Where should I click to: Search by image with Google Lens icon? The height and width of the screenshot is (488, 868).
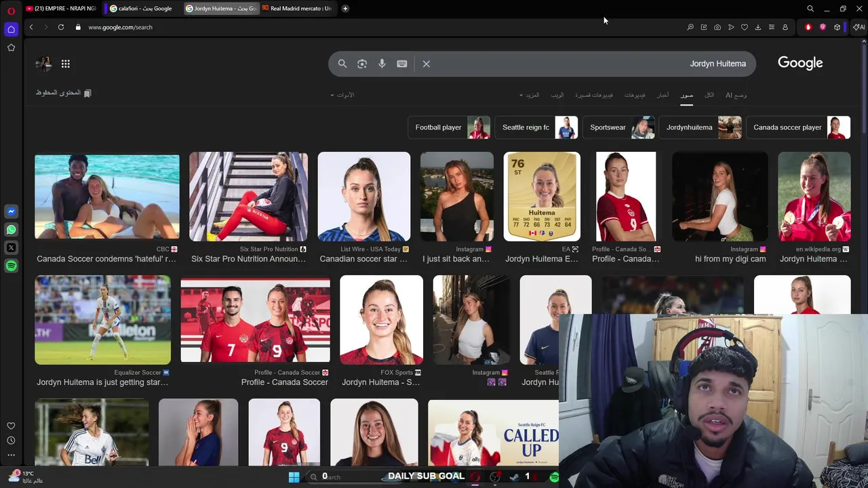362,64
